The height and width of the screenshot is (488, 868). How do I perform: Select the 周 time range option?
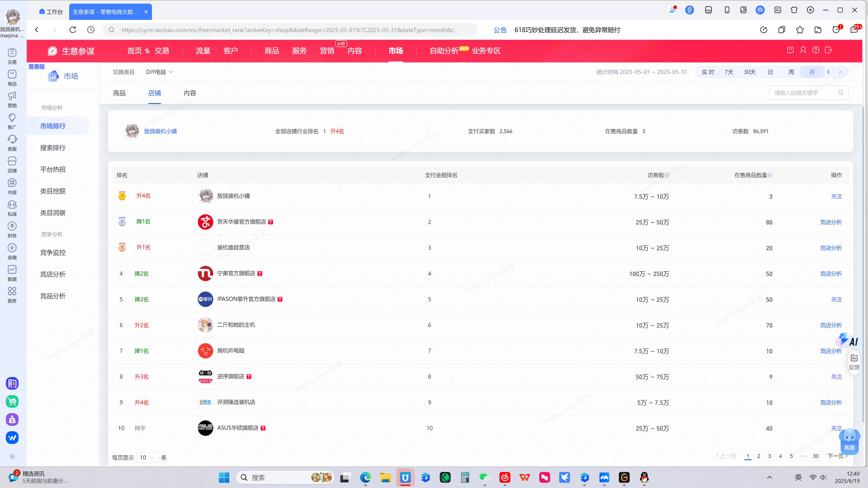point(791,72)
